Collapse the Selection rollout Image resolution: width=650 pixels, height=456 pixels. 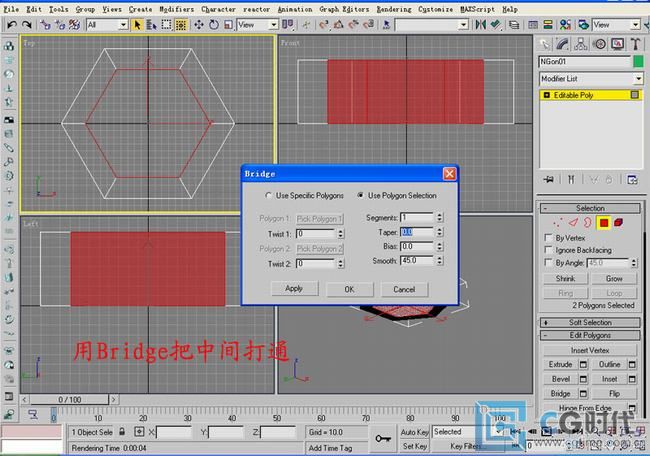590,208
